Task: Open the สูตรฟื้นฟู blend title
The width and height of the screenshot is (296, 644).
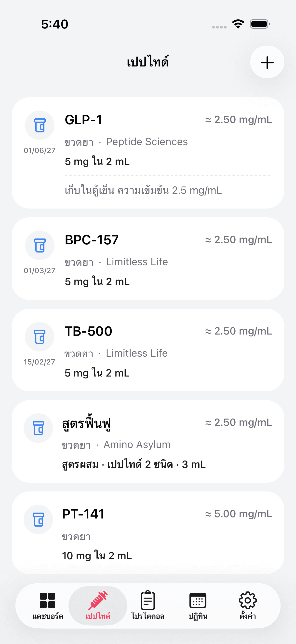Action: point(86,423)
